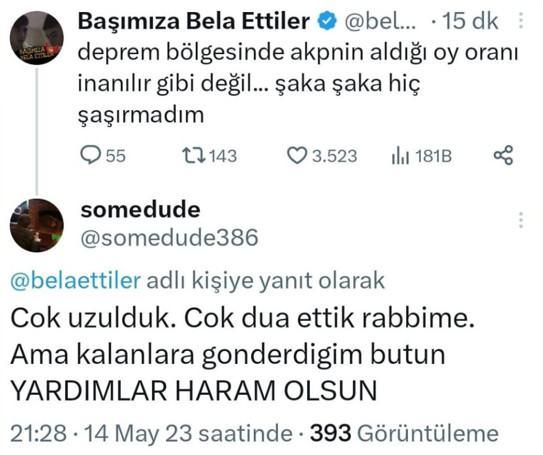Open reply icon showing 55 comments
Screen dimensions: 543x455
click(x=103, y=155)
